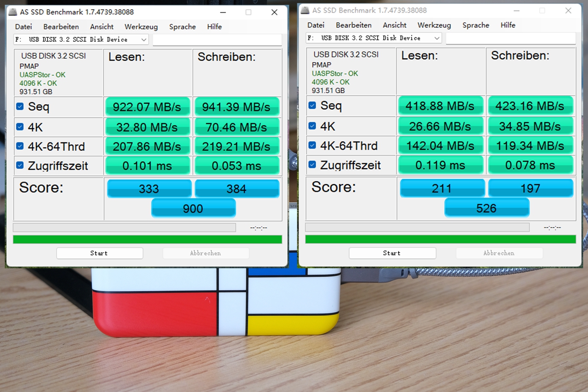The image size is (588, 392).
Task: Click the 4K write value 34.85 MB/s
Action: point(530,126)
